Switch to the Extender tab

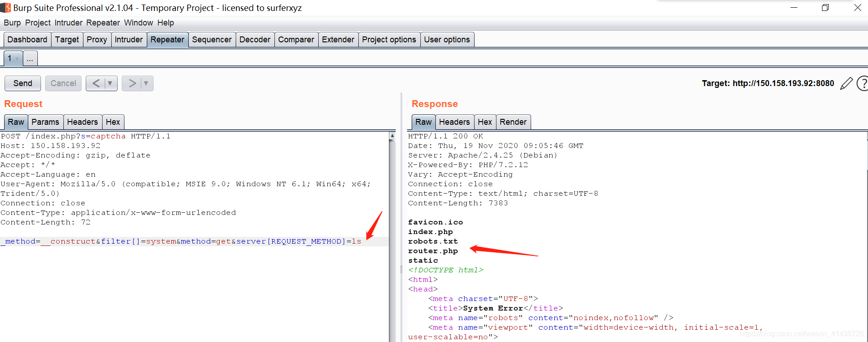point(338,40)
